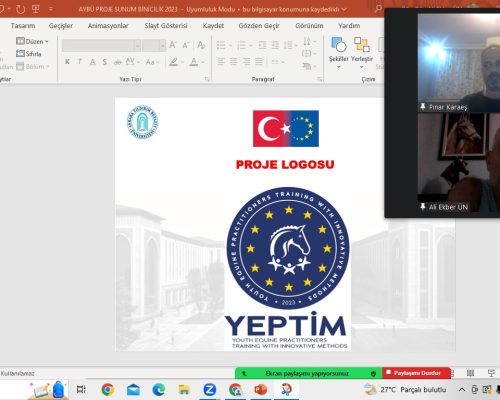Click the Increase List Level icon
This screenshot has width=500, height=400.
275,45
